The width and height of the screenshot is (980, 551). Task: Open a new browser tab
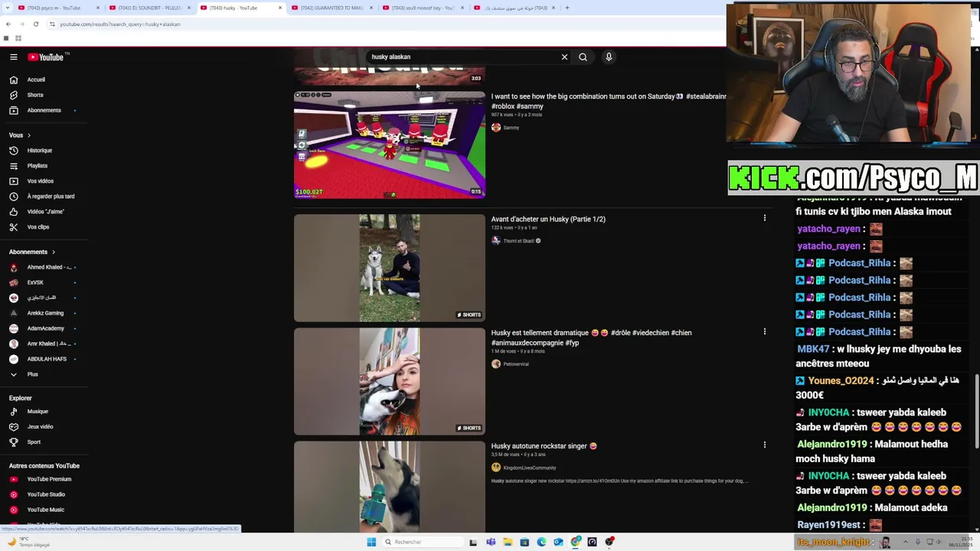point(567,8)
